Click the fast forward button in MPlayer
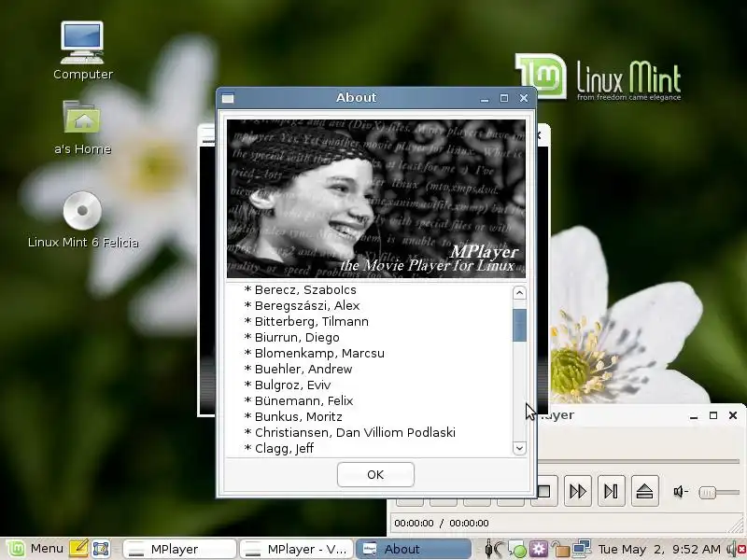Viewport: 747px width, 560px height. (577, 491)
